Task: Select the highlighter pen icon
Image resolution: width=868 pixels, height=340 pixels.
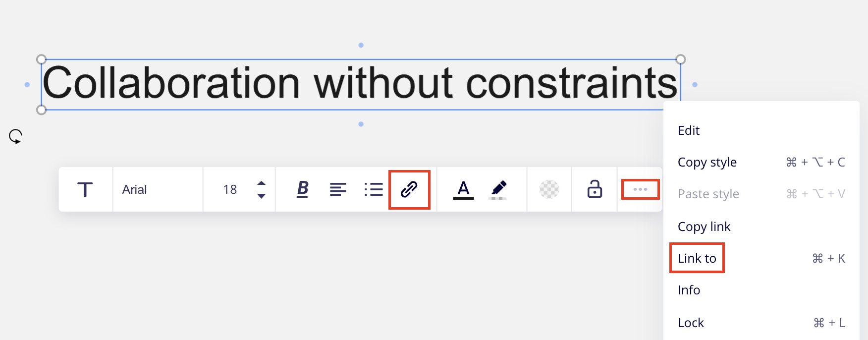Action: pos(498,189)
